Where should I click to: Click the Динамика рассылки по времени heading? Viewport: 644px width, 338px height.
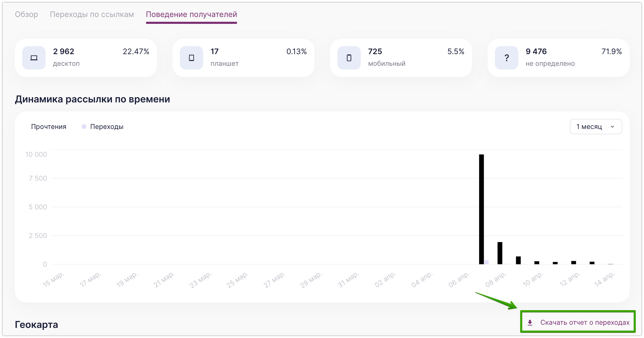[92, 99]
